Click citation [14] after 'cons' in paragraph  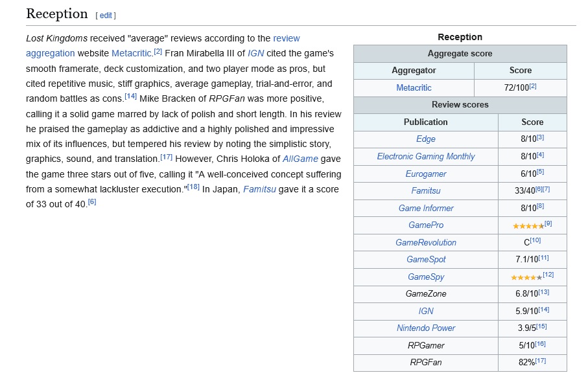[x=130, y=96]
